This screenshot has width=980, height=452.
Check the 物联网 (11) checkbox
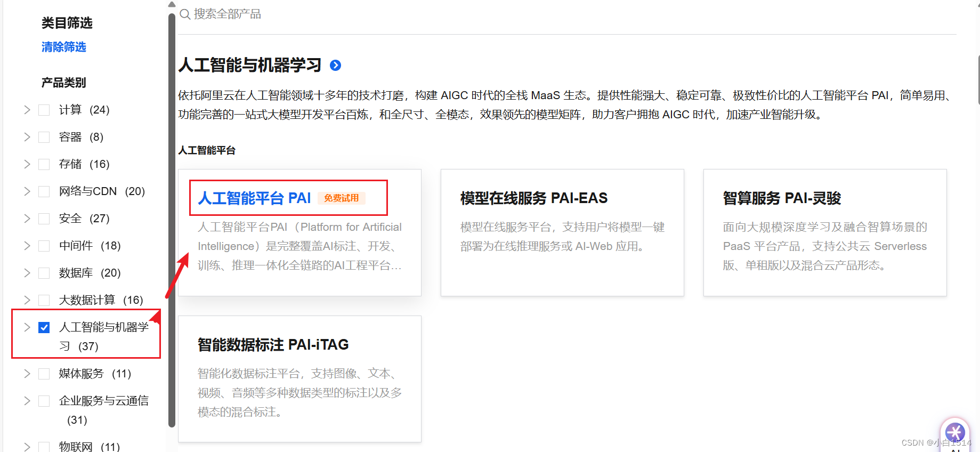click(x=44, y=447)
